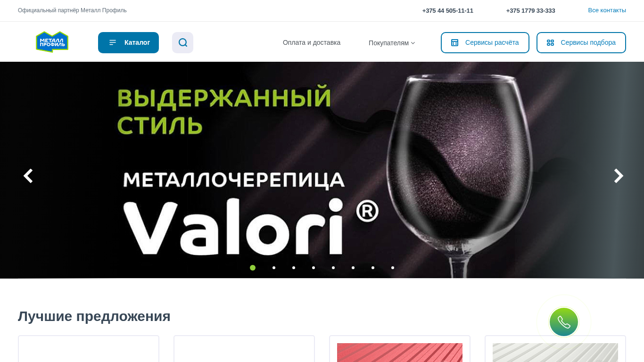Open the search magnifier icon
This screenshot has width=644, height=362.
coord(182,42)
